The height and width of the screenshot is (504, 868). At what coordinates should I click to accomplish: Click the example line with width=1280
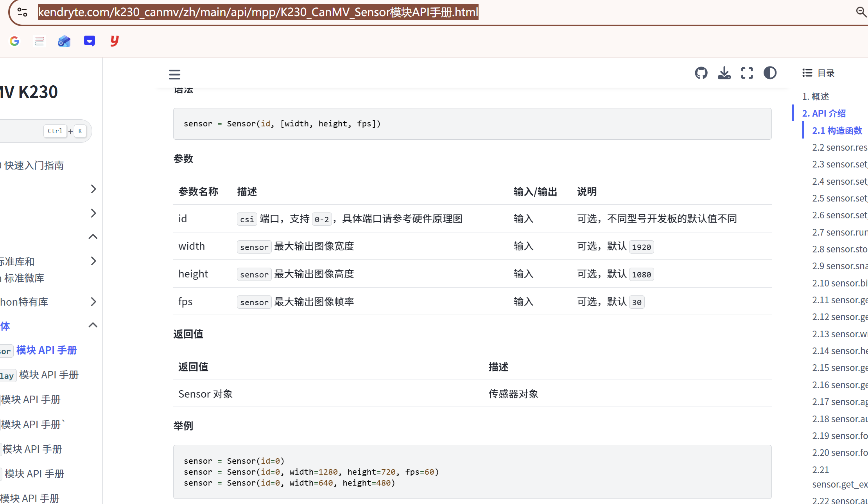(x=311, y=472)
